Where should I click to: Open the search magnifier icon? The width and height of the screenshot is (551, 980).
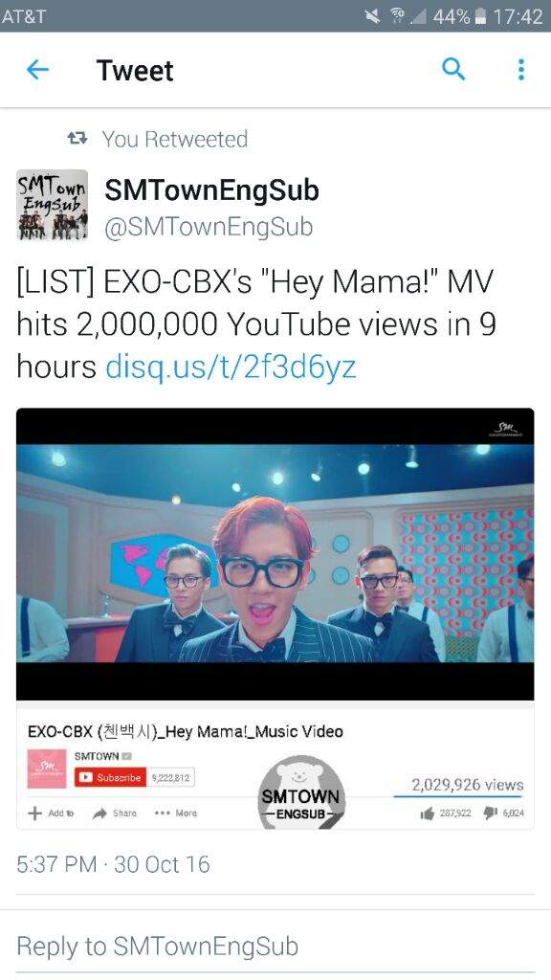click(x=453, y=69)
